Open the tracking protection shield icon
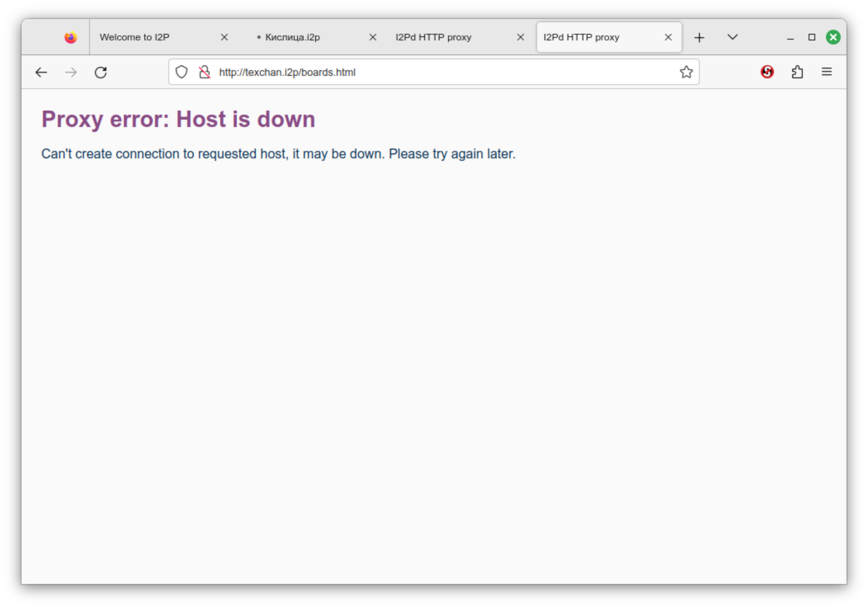The height and width of the screenshot is (608, 868). tap(182, 72)
